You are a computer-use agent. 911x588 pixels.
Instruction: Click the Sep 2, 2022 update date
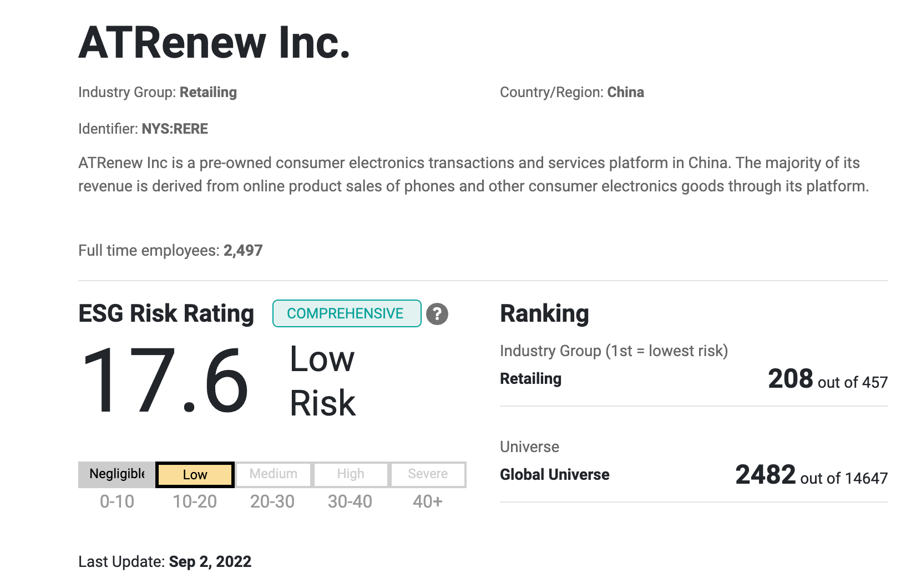[x=210, y=562]
